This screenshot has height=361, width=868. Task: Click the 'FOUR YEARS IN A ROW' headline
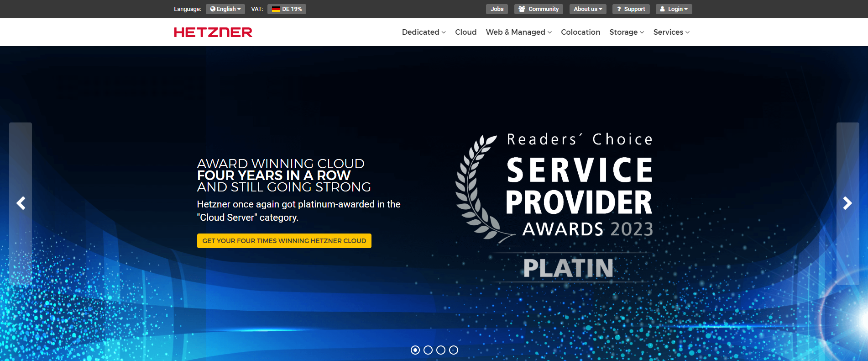(x=274, y=175)
